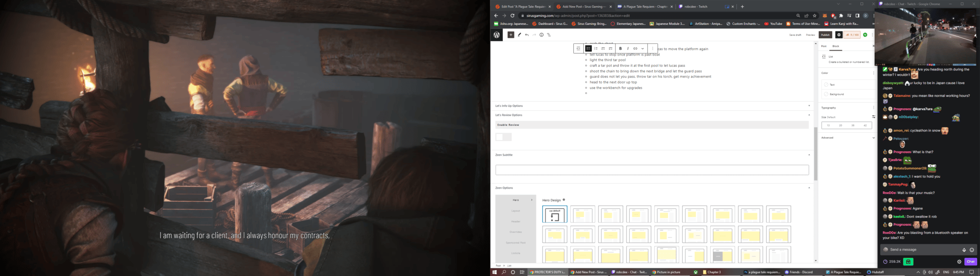Select the Background color option
The height and width of the screenshot is (276, 980).
[x=847, y=94]
